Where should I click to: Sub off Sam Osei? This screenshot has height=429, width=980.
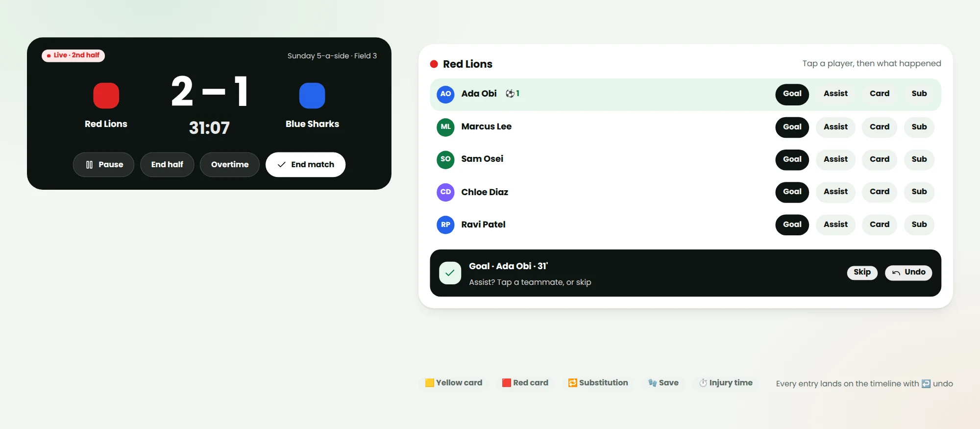[x=919, y=160]
